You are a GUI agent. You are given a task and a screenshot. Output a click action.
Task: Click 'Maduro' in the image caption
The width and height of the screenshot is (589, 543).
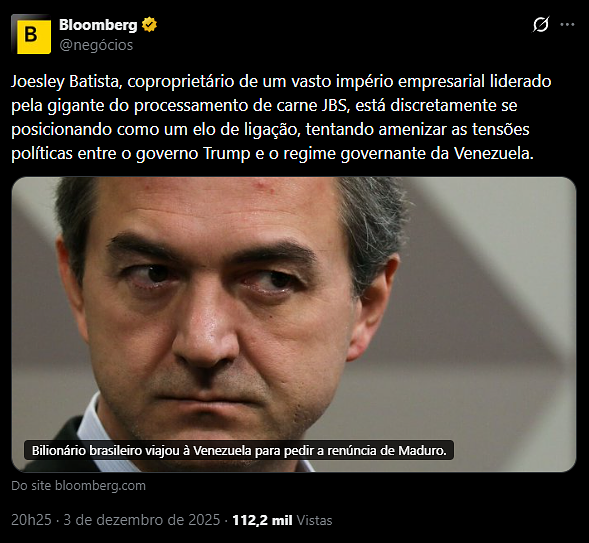point(422,450)
